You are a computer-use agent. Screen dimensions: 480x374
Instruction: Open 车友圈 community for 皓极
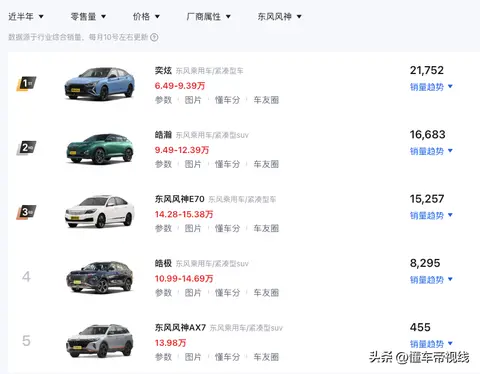click(266, 293)
